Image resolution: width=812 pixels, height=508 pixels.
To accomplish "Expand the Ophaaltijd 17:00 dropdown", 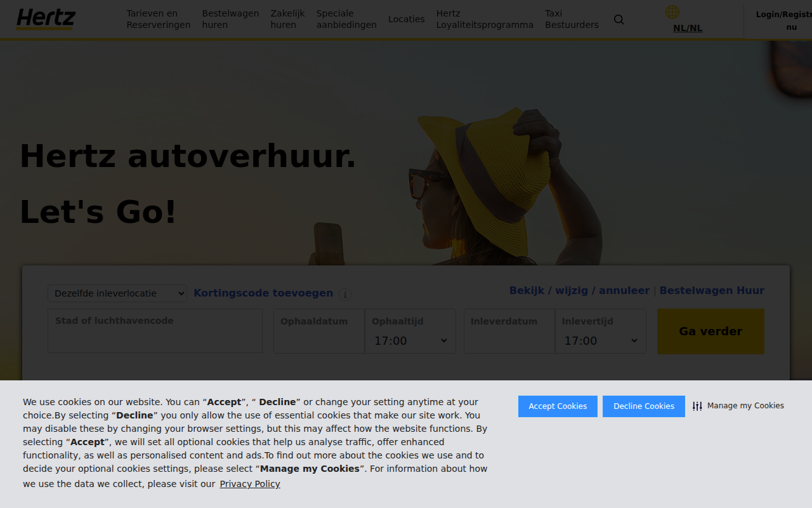I will (x=410, y=341).
